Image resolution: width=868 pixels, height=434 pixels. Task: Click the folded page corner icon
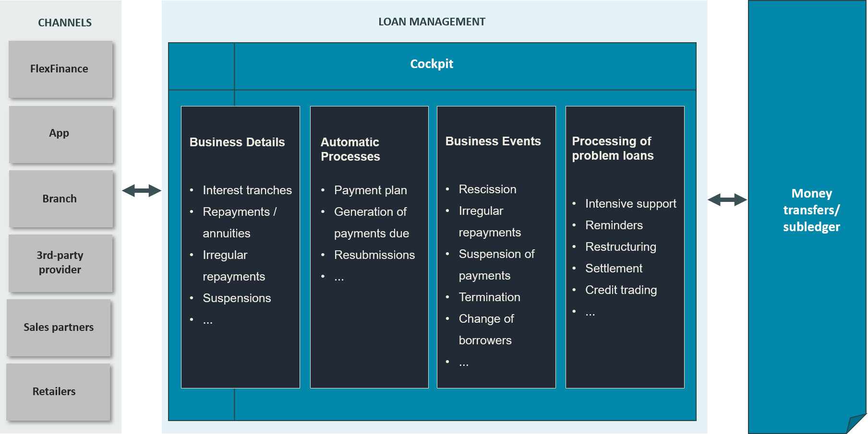[x=856, y=424]
